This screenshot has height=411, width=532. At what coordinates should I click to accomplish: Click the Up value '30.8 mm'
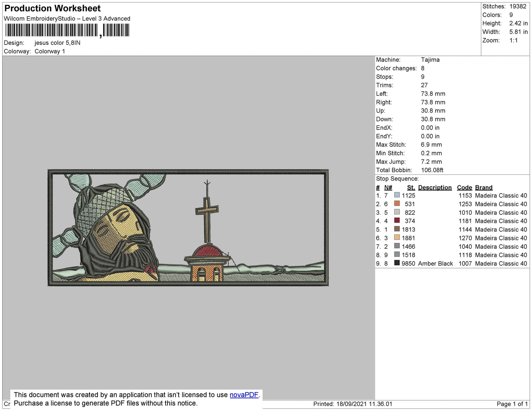[x=433, y=111]
